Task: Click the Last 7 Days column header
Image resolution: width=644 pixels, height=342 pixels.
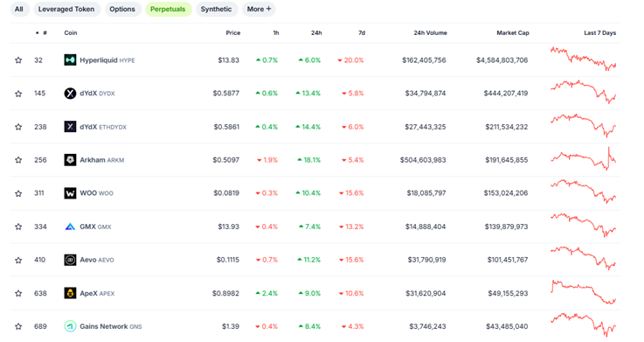Action: 599,33
